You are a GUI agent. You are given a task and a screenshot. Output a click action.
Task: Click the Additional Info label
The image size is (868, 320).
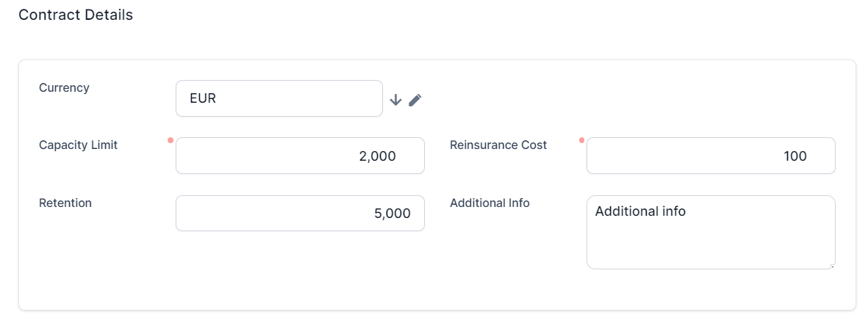[489, 203]
